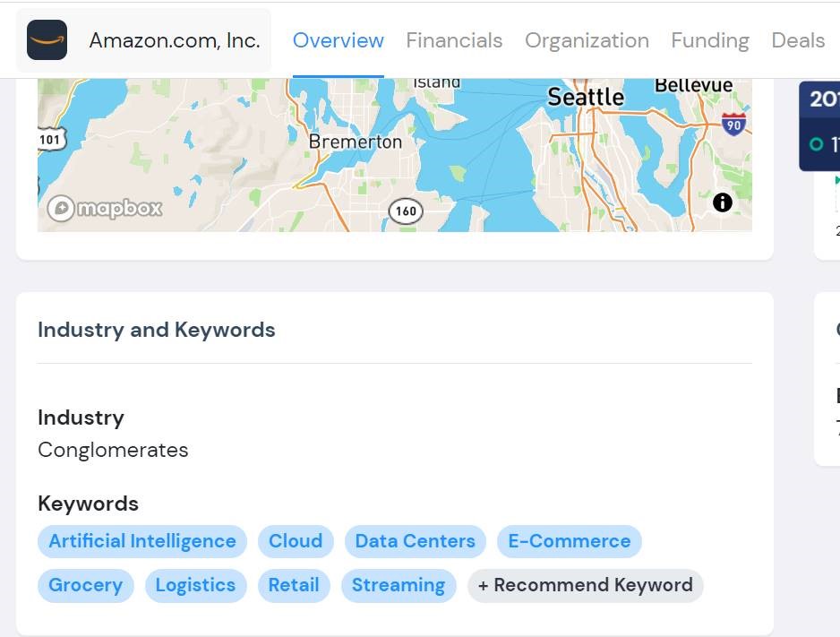840x637 pixels.
Task: Choose the Grocery keyword tag
Action: [x=85, y=585]
